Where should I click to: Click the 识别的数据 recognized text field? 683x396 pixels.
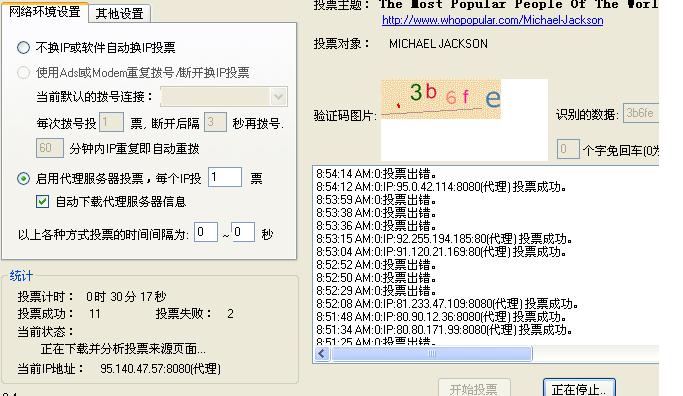click(641, 113)
